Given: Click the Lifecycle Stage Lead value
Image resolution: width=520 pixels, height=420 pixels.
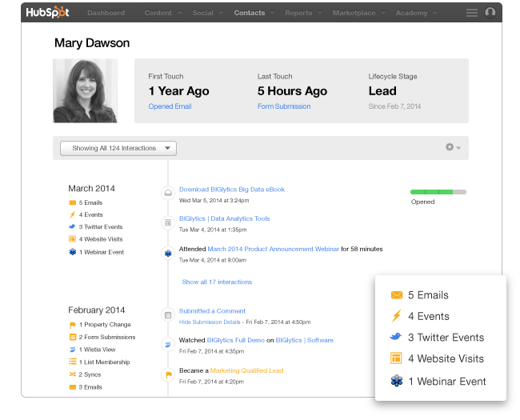Looking at the screenshot, I should tap(382, 91).
